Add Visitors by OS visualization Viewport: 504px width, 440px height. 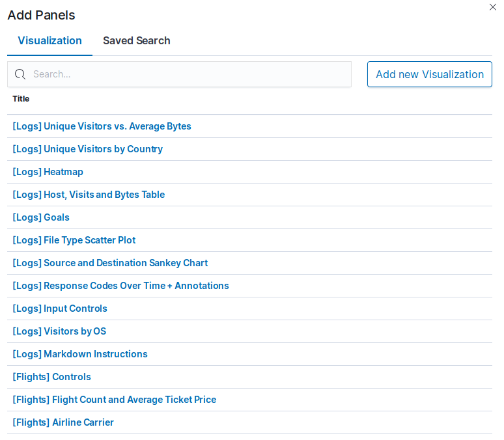(59, 332)
